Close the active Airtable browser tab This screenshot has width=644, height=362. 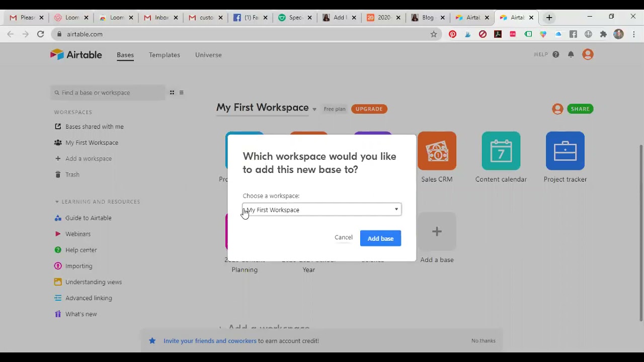point(531,18)
